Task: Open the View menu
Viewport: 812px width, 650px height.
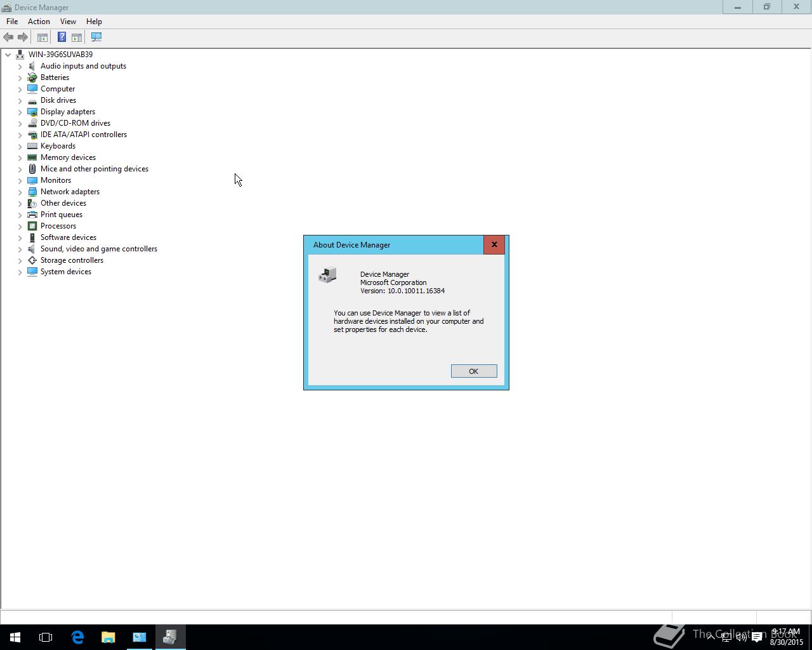Action: point(68,22)
